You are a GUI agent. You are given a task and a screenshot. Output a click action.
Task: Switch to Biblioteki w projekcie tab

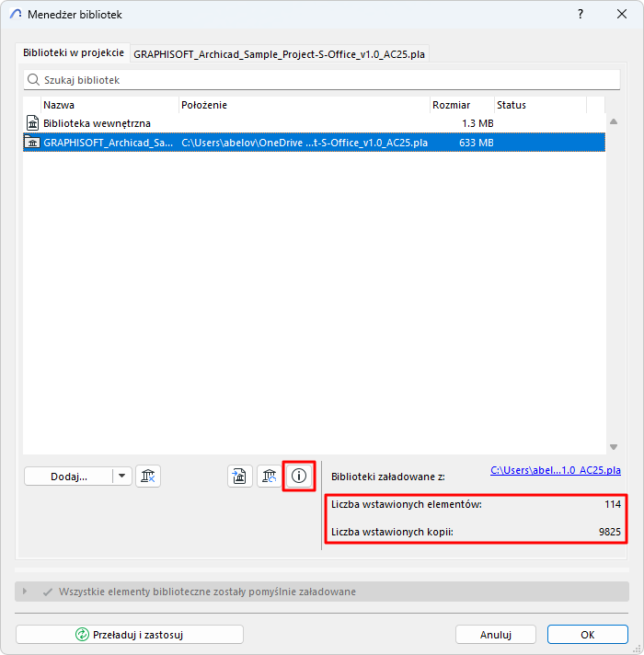tap(74, 52)
